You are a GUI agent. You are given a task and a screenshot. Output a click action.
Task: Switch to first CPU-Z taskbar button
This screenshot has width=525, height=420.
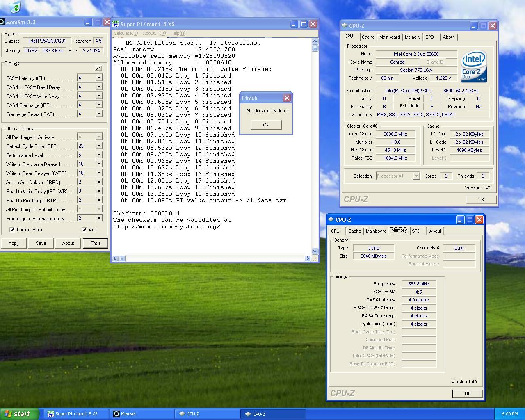point(208,414)
